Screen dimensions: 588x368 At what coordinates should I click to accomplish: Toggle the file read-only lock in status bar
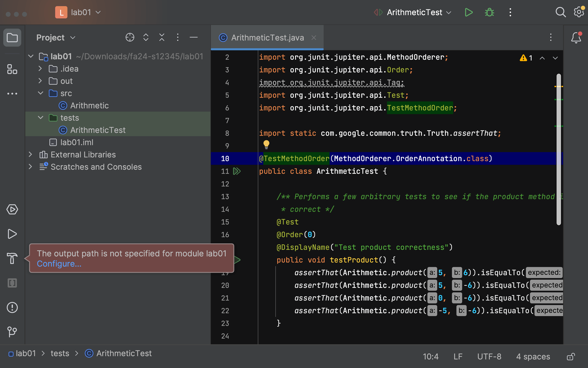570,357
